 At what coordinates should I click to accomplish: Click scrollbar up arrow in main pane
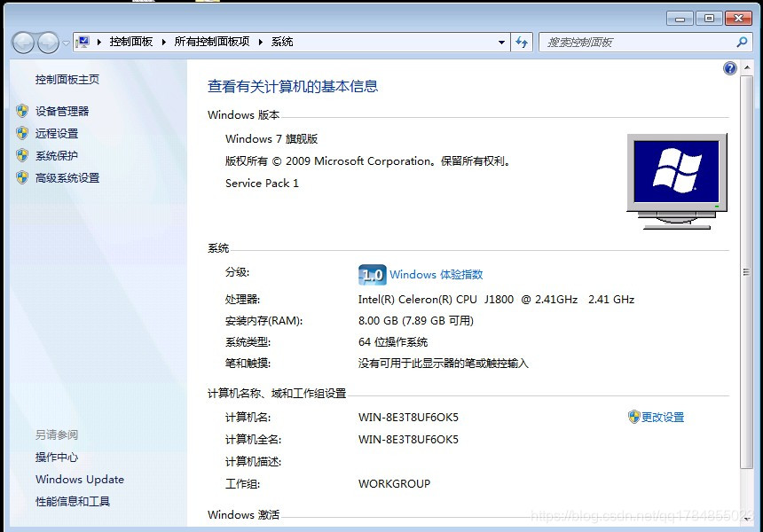[746, 68]
